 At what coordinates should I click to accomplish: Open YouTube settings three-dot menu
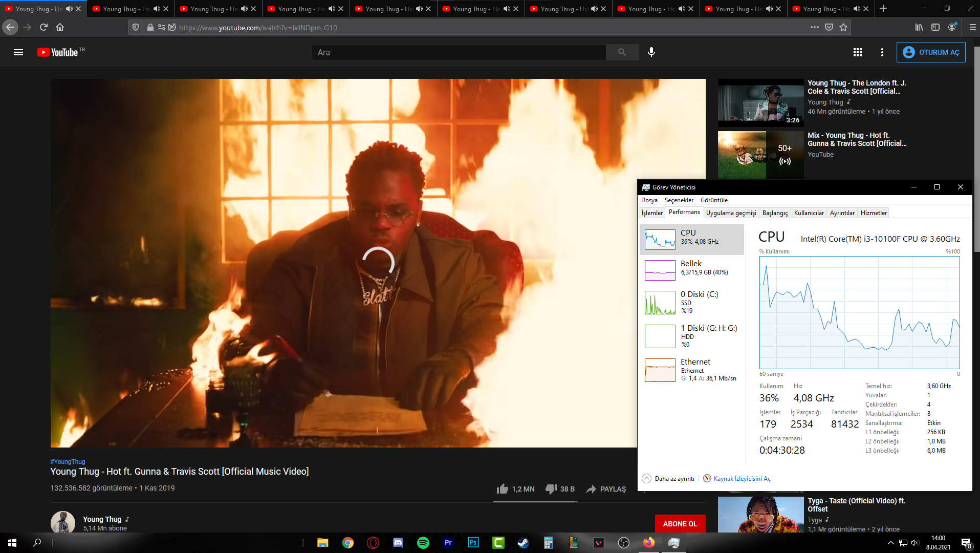882,52
